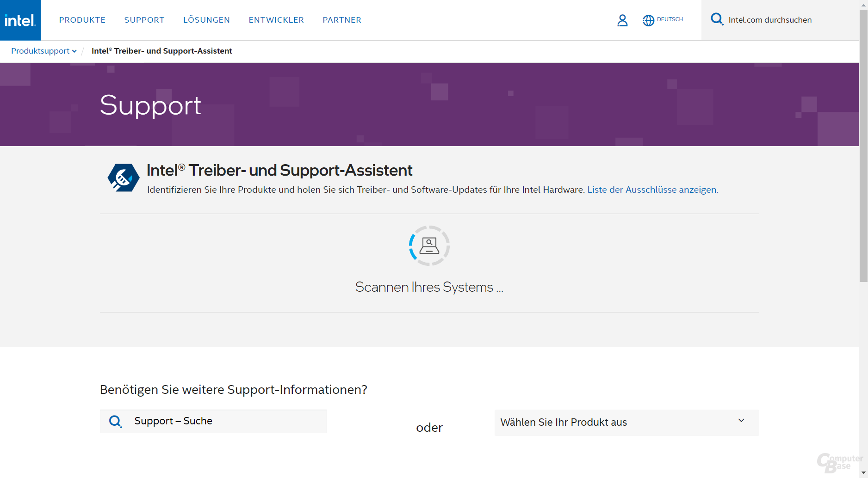Screen dimensions: 868x478
Task: Click the vertical page scrollbar thumb
Action: (x=863, y=146)
